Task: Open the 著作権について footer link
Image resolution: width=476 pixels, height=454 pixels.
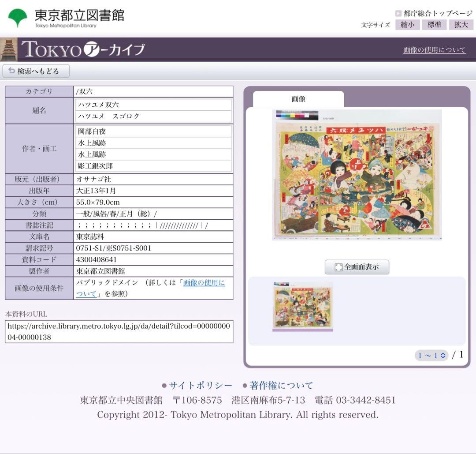Action: click(281, 385)
